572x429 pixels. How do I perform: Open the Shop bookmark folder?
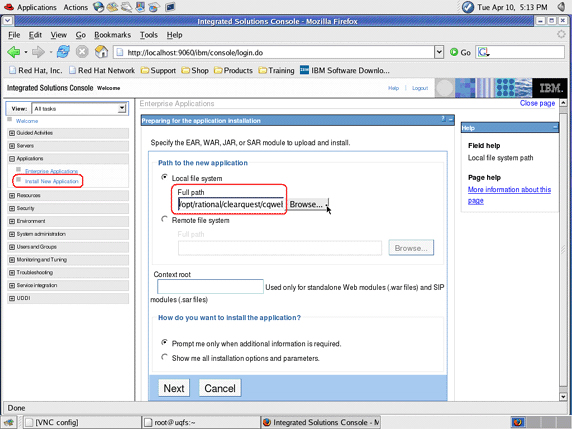195,70
